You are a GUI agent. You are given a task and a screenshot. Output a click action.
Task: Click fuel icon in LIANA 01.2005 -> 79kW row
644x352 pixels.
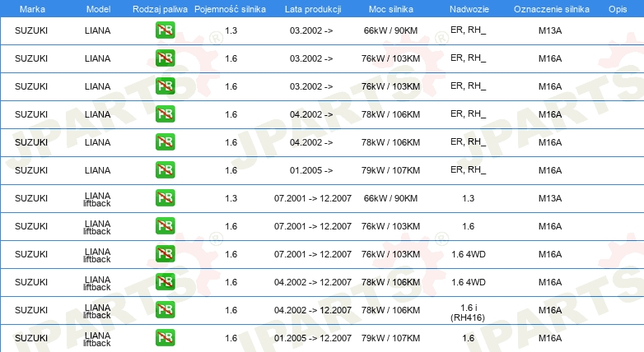[x=165, y=170]
